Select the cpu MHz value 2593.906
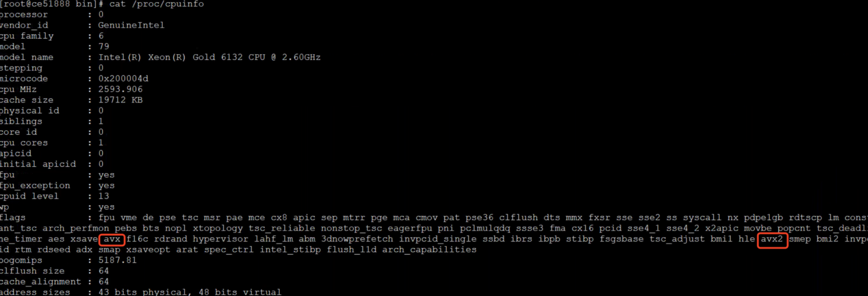Viewport: 868px width, 296px height. [x=121, y=89]
